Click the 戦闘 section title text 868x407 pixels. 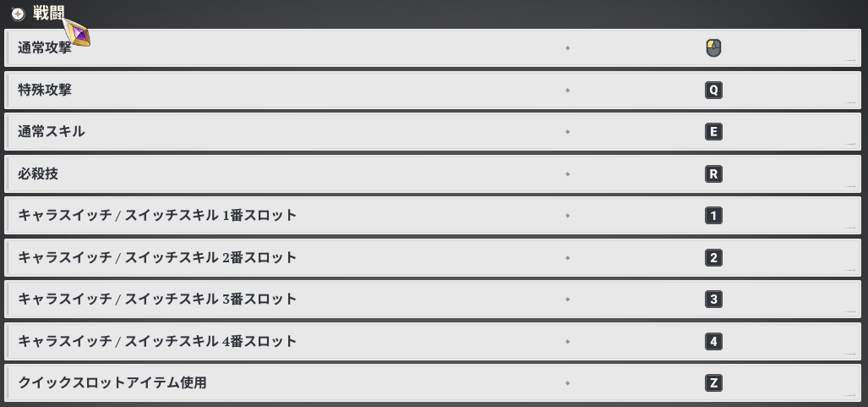[48, 14]
